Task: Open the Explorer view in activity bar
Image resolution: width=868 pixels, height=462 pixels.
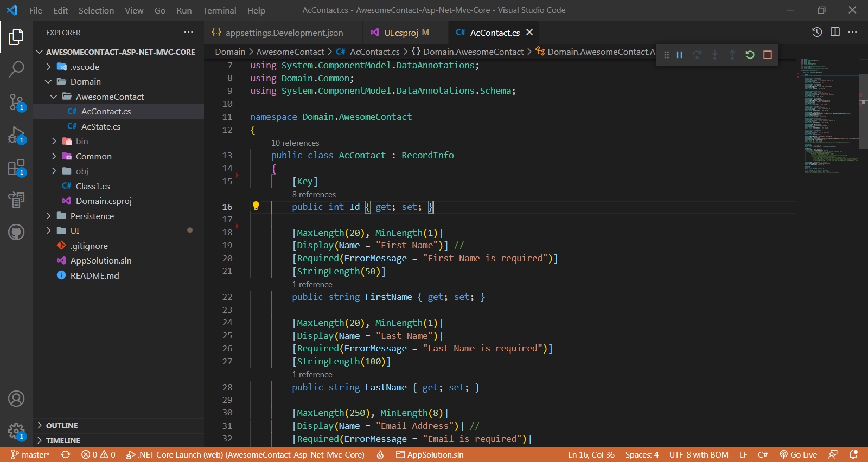Action: (x=16, y=37)
